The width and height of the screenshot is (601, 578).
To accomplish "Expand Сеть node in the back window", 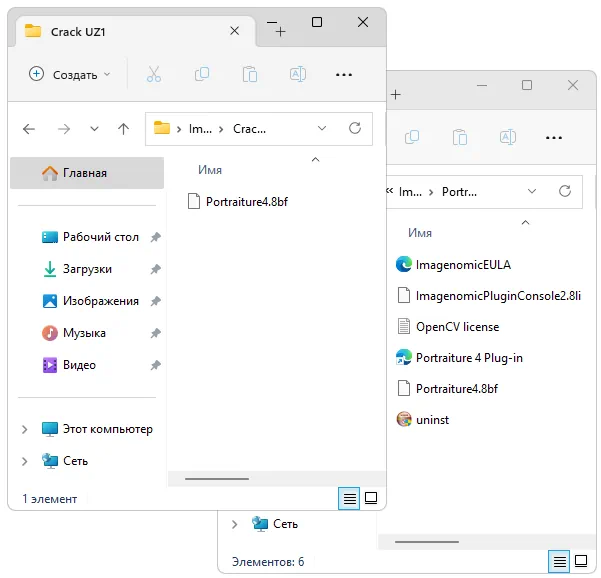I will point(235,524).
